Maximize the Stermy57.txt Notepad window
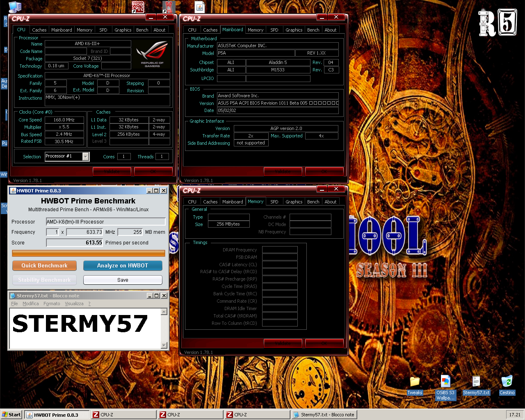 coord(157,296)
